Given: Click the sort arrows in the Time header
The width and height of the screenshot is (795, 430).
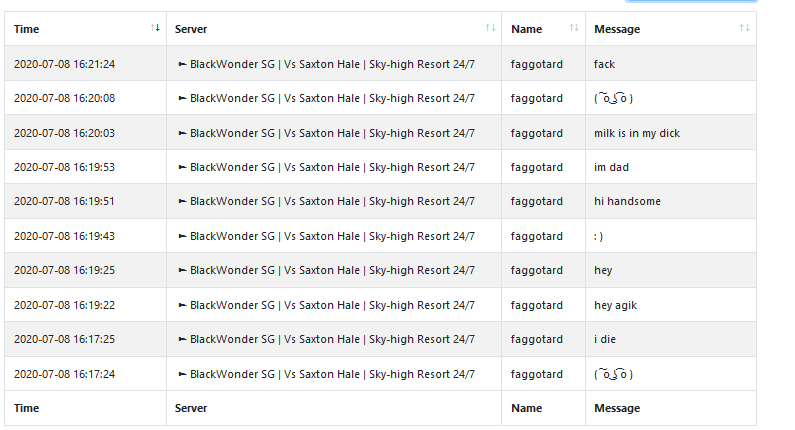Looking at the screenshot, I should click(x=155, y=28).
